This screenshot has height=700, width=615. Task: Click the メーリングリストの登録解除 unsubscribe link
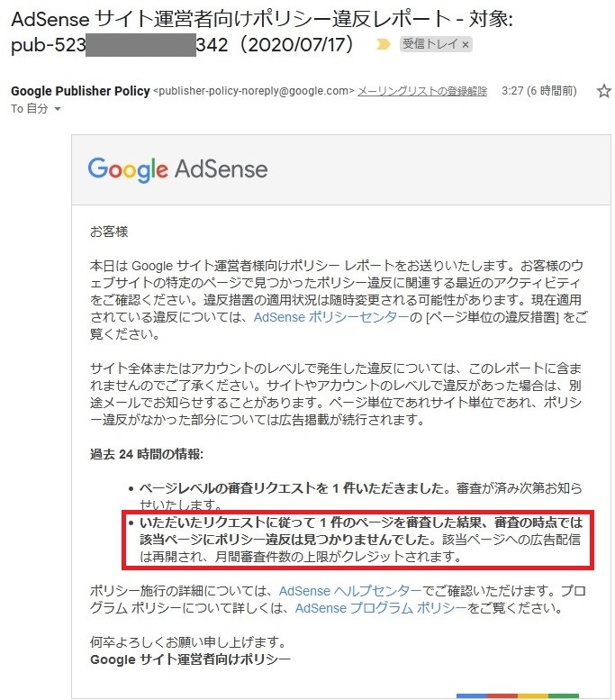click(422, 91)
